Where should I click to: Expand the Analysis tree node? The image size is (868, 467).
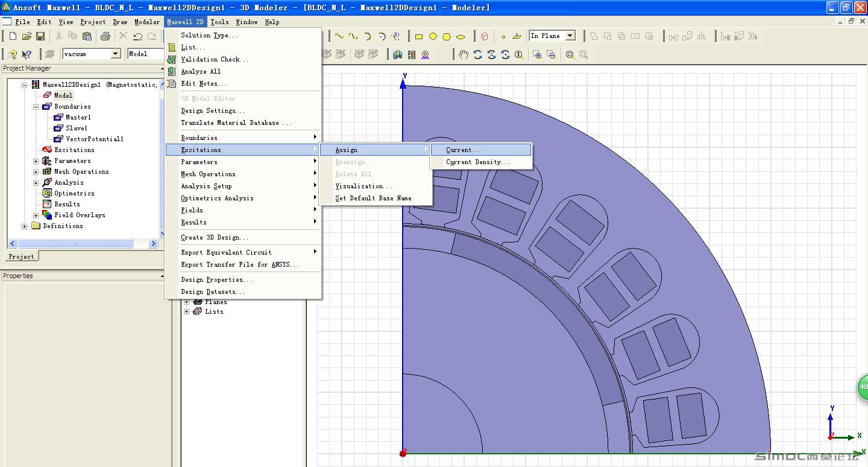[x=36, y=183]
